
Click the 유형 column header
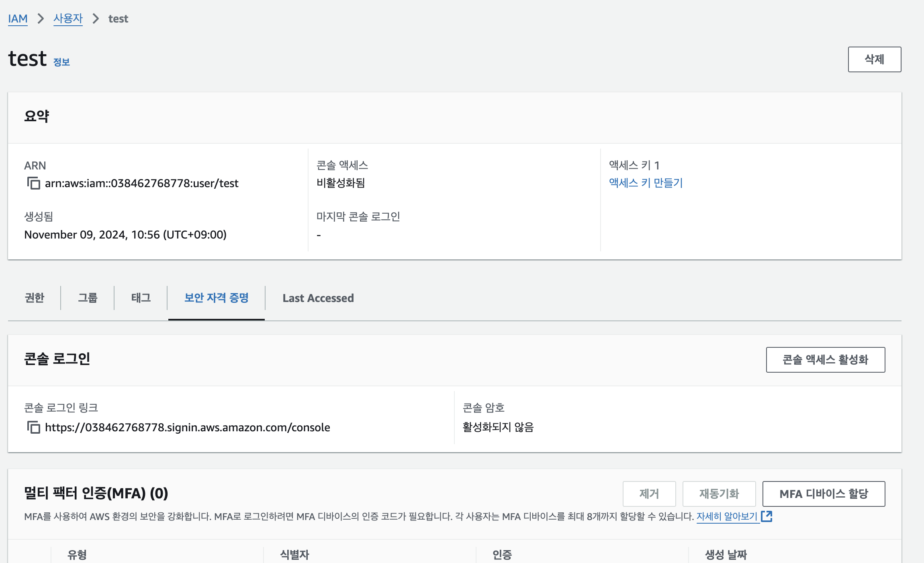point(77,555)
